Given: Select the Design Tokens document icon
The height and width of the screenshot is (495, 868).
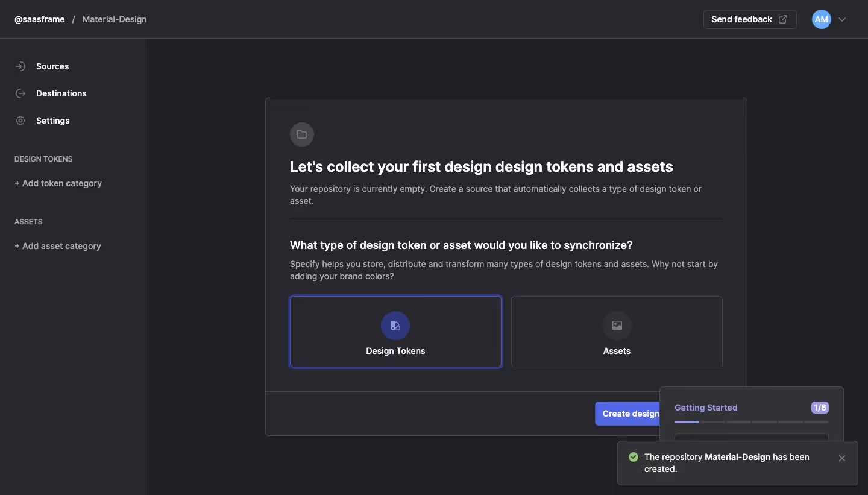Looking at the screenshot, I should [x=395, y=326].
